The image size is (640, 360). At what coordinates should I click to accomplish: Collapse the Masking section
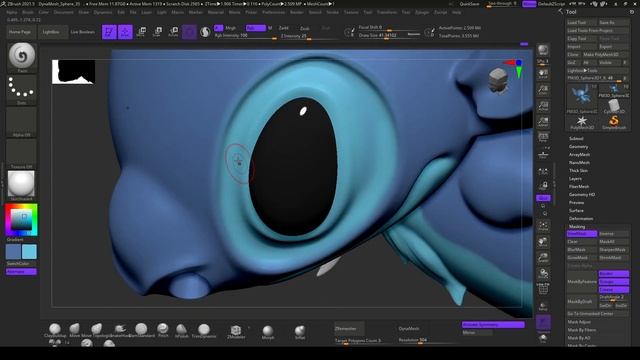tap(577, 227)
